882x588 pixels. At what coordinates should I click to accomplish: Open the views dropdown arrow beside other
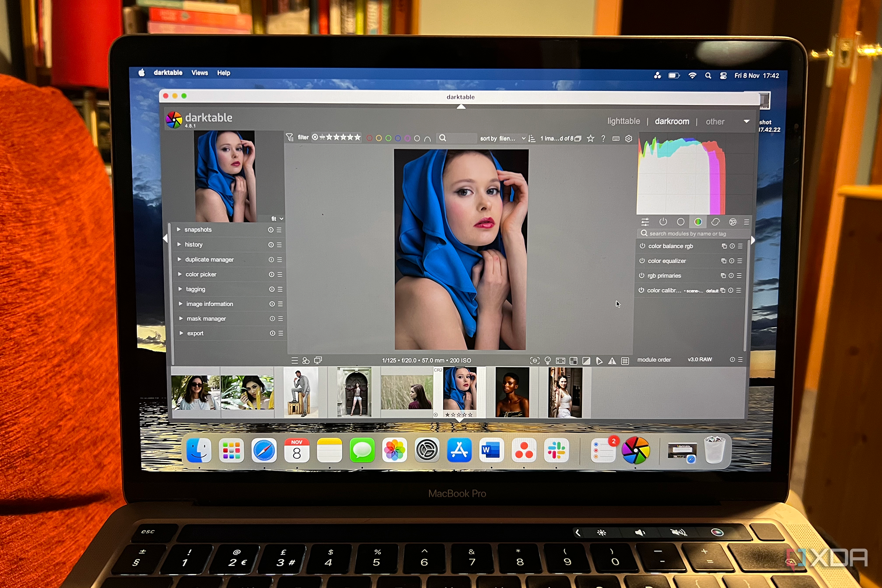[746, 121]
